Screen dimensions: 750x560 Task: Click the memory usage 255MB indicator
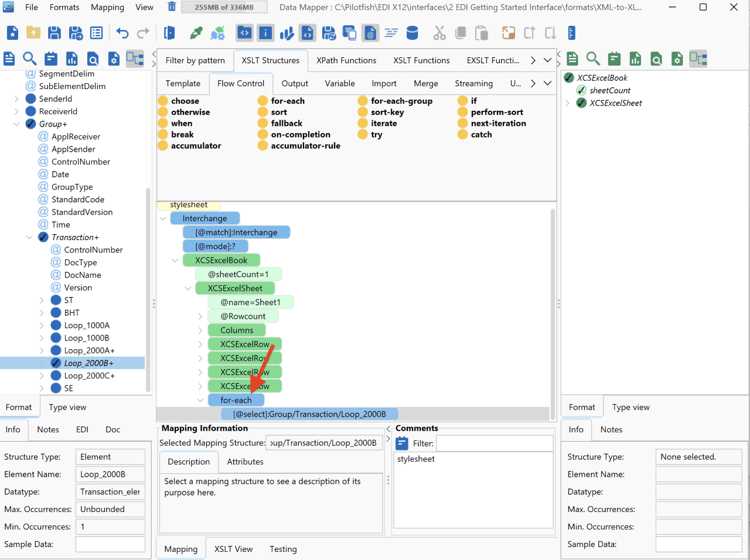click(x=224, y=7)
